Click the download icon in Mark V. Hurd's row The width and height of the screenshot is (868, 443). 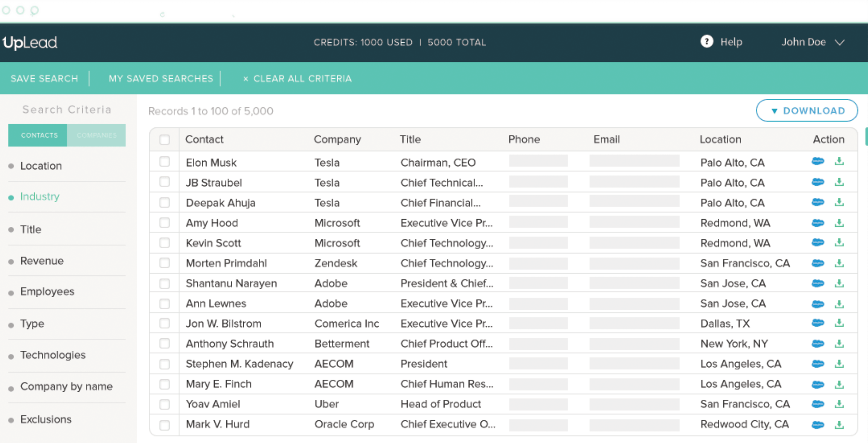(x=839, y=425)
